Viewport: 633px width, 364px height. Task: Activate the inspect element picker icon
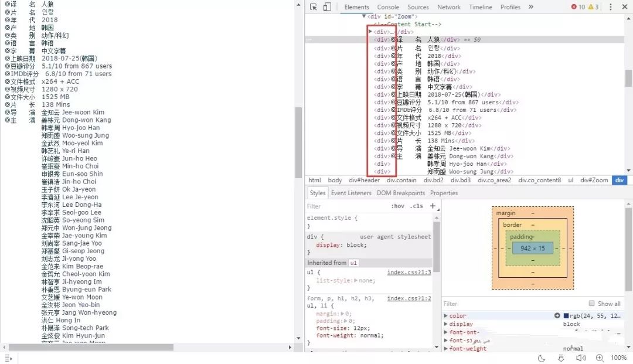coord(313,7)
